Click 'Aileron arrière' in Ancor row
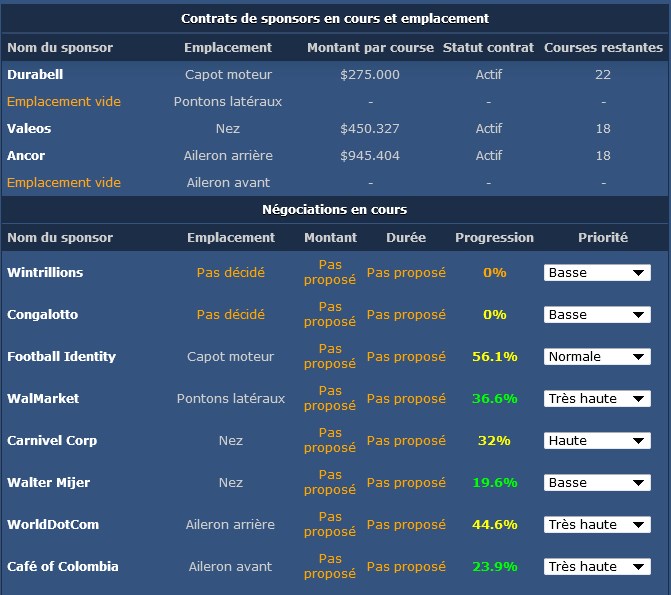 tap(228, 155)
